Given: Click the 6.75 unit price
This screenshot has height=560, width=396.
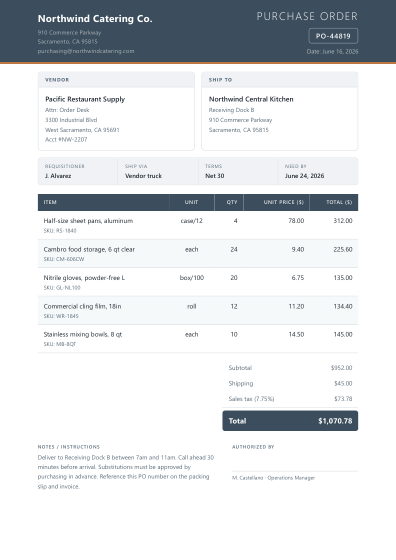Looking at the screenshot, I should tap(298, 278).
